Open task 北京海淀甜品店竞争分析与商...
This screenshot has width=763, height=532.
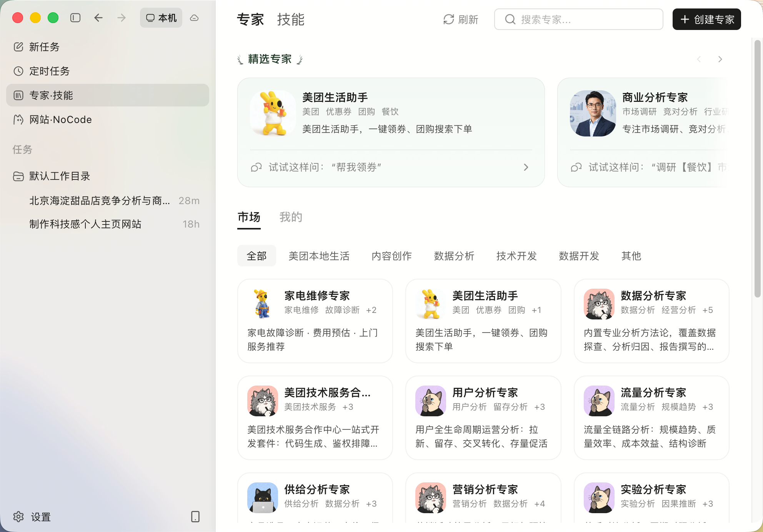point(108,201)
